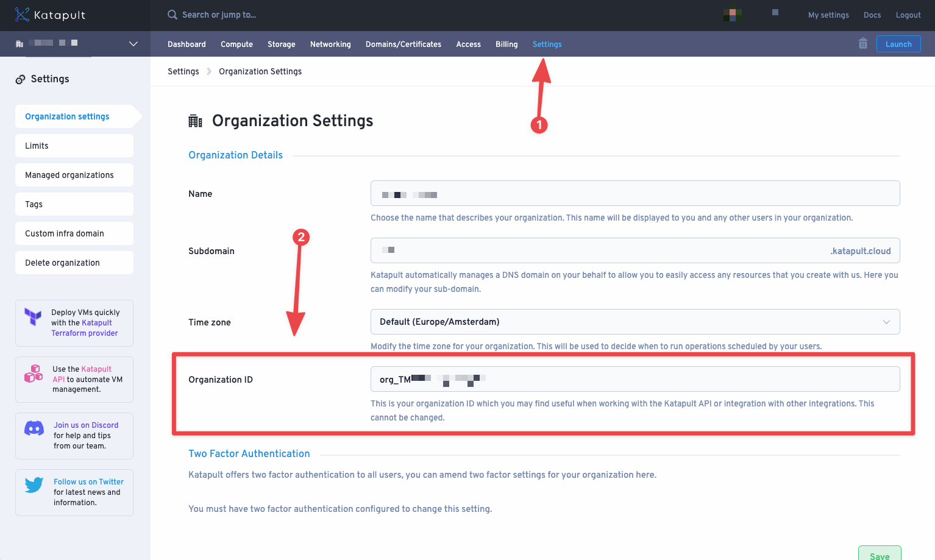
Task: Click the small square icon near My settings
Action: [x=775, y=12]
